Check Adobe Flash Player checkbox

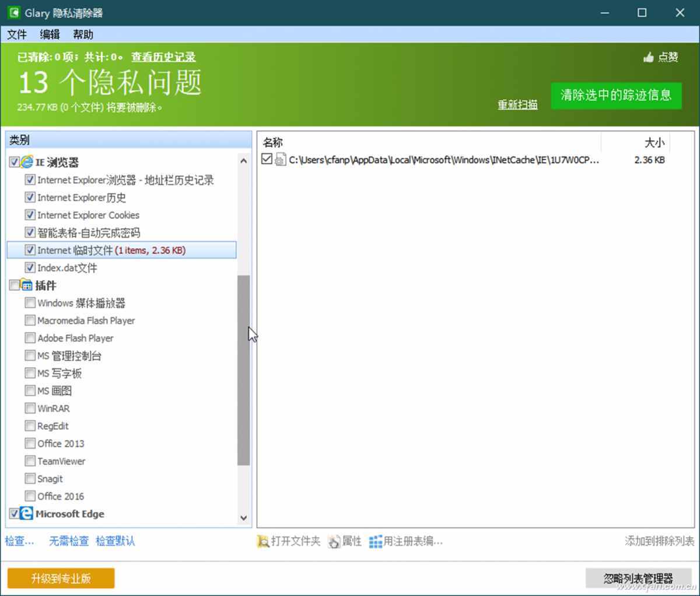(30, 338)
